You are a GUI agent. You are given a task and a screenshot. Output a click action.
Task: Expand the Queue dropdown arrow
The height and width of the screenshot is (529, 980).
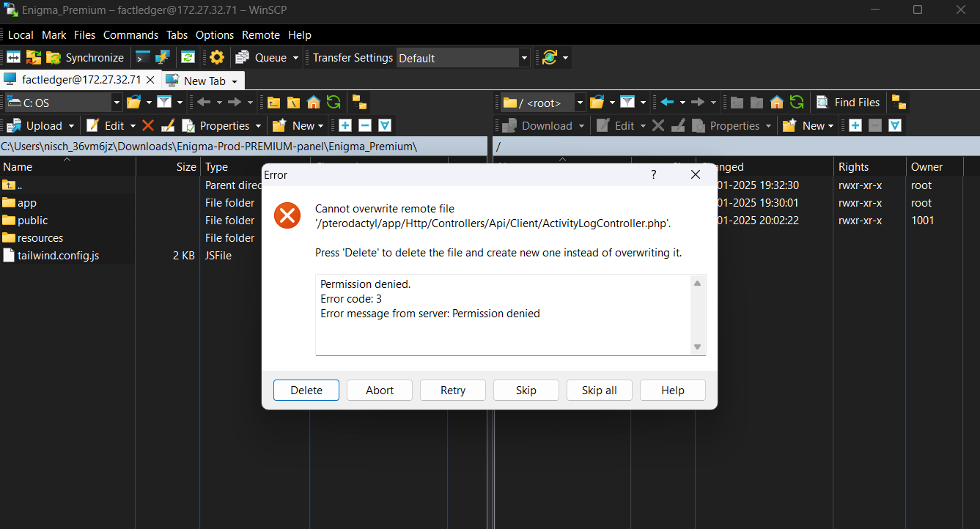296,58
